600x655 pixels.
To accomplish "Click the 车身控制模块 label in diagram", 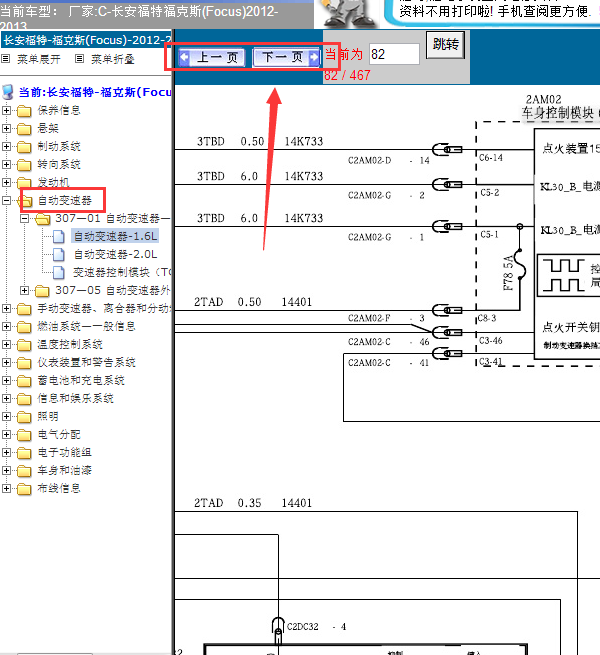I will (x=557, y=113).
